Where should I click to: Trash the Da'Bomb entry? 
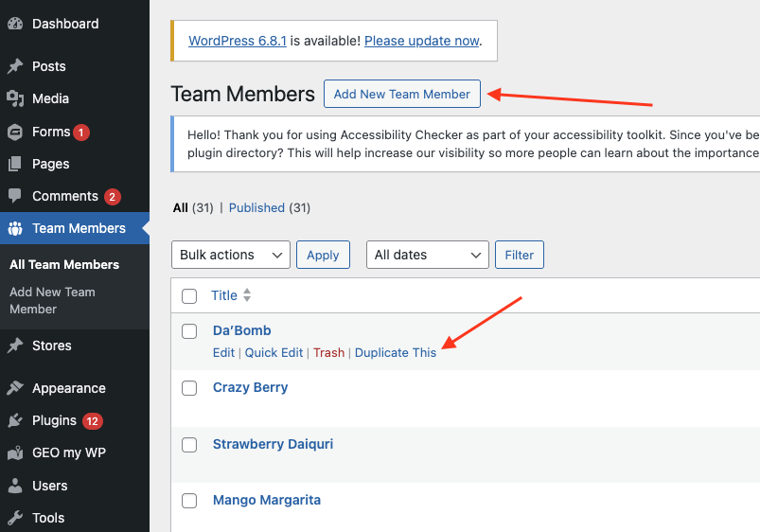click(x=328, y=352)
